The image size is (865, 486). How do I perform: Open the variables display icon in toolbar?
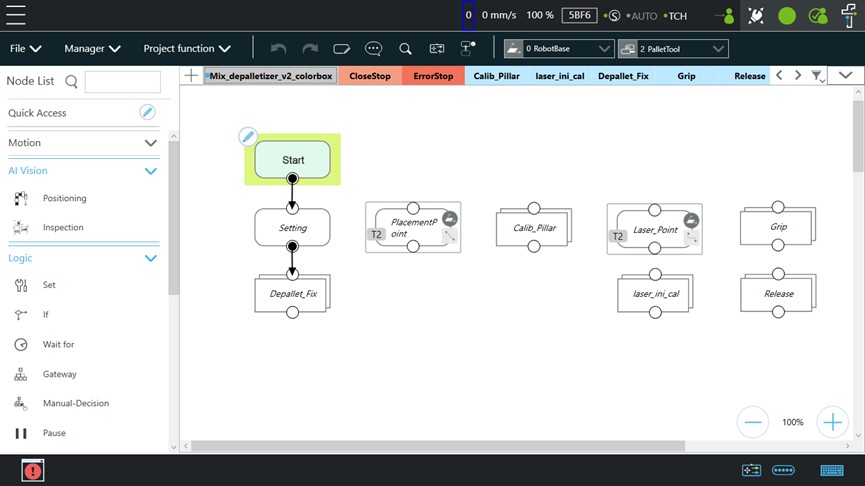tap(437, 49)
